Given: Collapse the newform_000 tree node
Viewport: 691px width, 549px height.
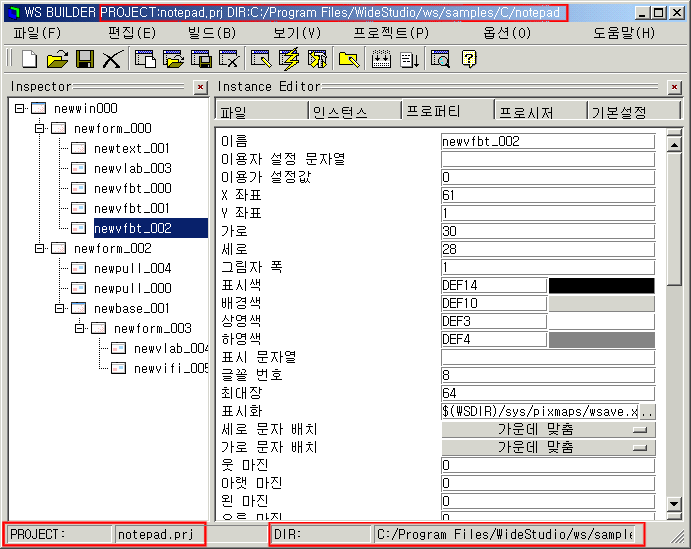Looking at the screenshot, I should click(x=40, y=128).
